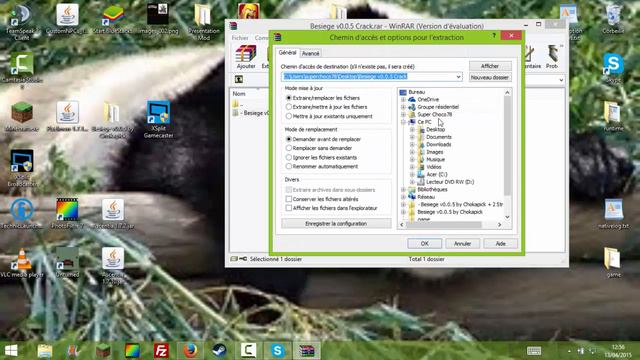Open Steam from the taskbar
The image size is (640, 360).
tap(219, 351)
